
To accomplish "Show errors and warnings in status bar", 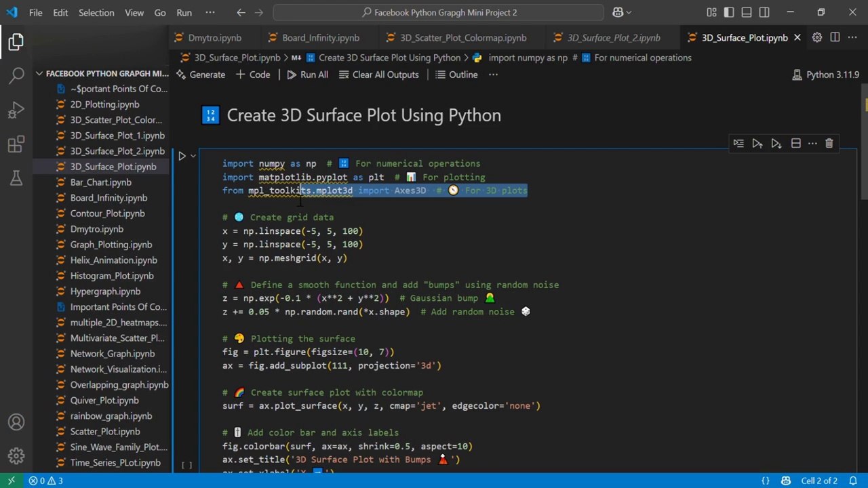I will 45,481.
